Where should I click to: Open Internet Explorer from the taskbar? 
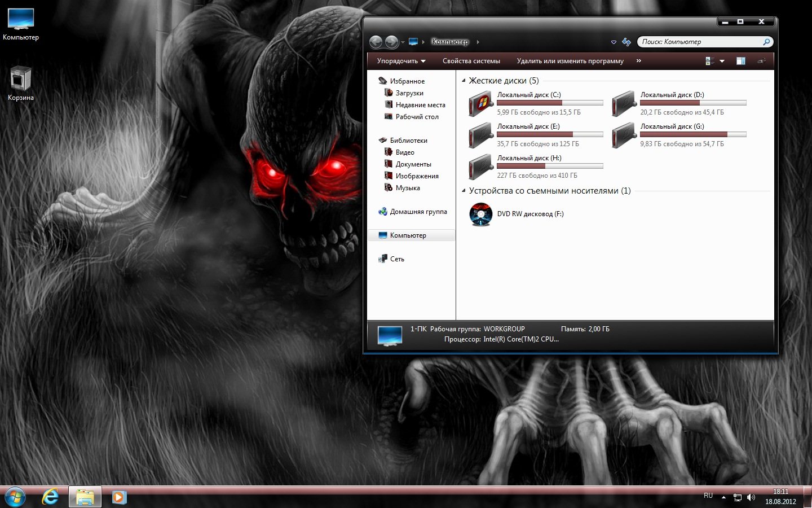pos(51,497)
